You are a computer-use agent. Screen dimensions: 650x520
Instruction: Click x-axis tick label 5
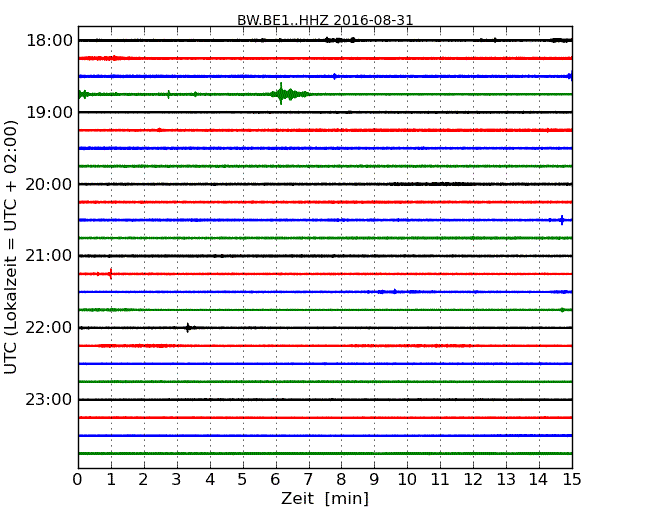coord(243,479)
